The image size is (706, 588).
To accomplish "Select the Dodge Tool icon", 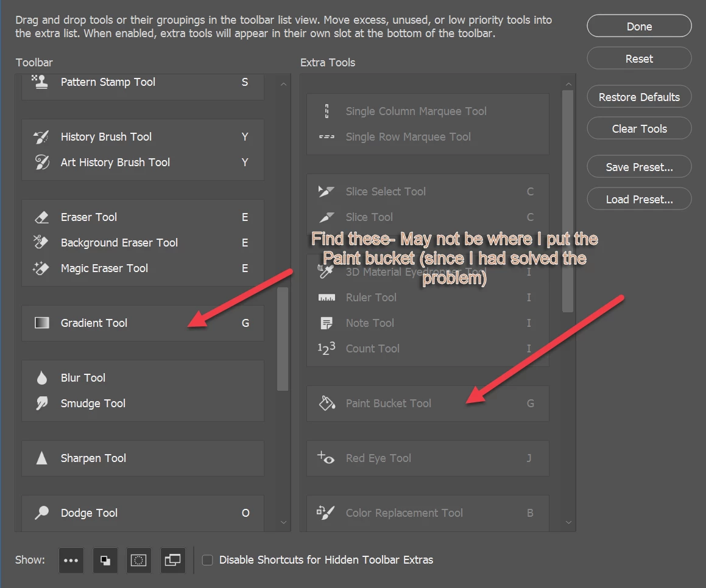I will 42,513.
